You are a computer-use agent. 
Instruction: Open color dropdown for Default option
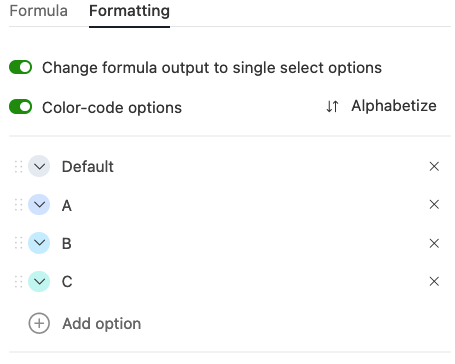tap(39, 166)
